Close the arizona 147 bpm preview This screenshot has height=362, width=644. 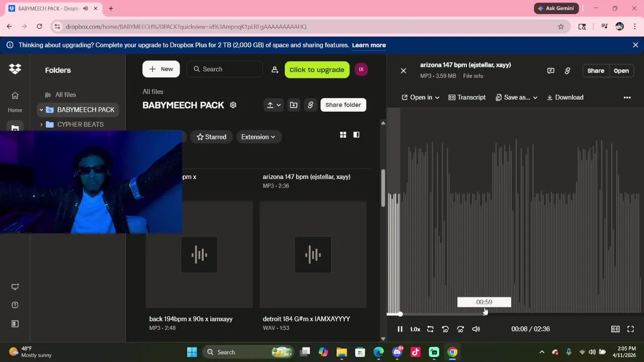[404, 71]
